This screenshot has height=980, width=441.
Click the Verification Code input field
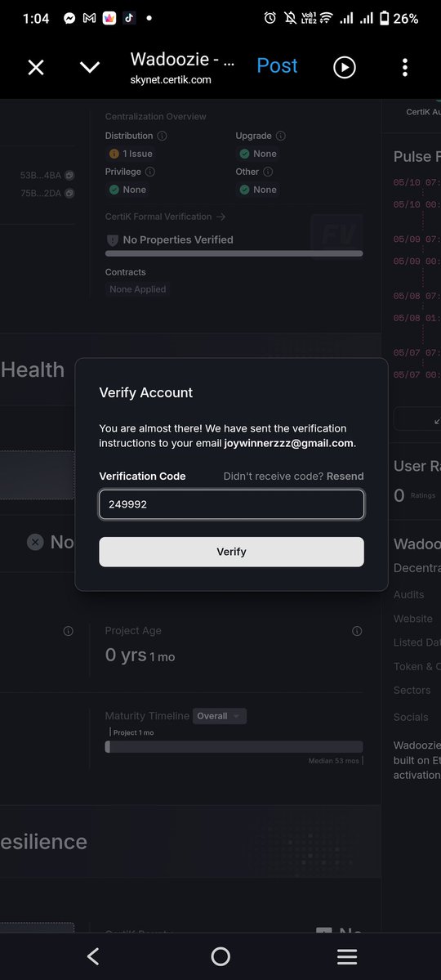pos(231,504)
